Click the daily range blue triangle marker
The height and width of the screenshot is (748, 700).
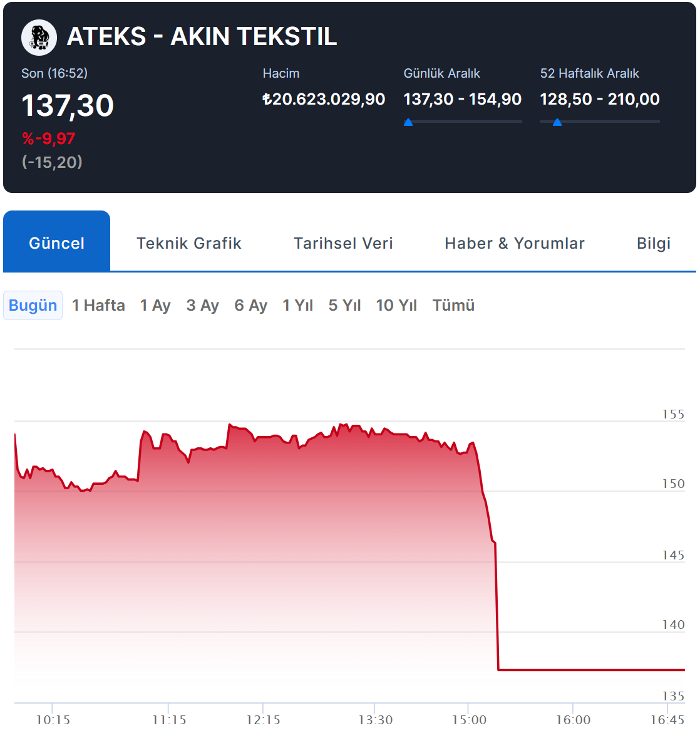(408, 122)
